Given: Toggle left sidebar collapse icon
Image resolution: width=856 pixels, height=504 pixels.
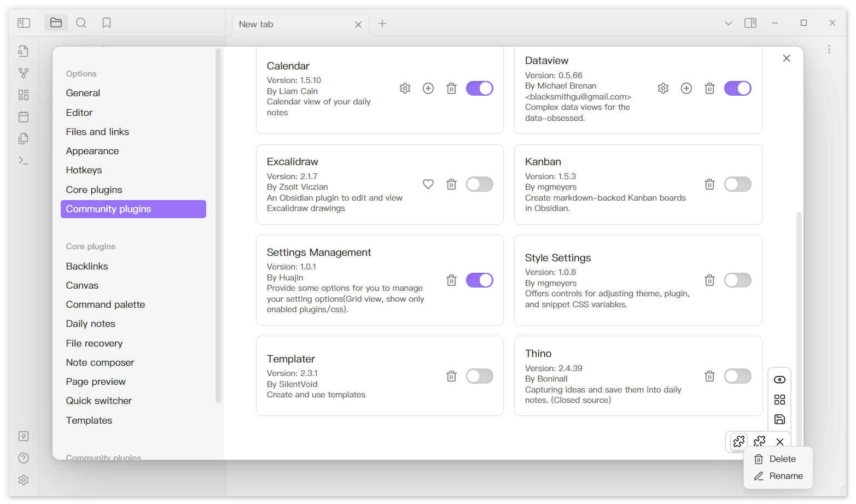Looking at the screenshot, I should tap(24, 22).
